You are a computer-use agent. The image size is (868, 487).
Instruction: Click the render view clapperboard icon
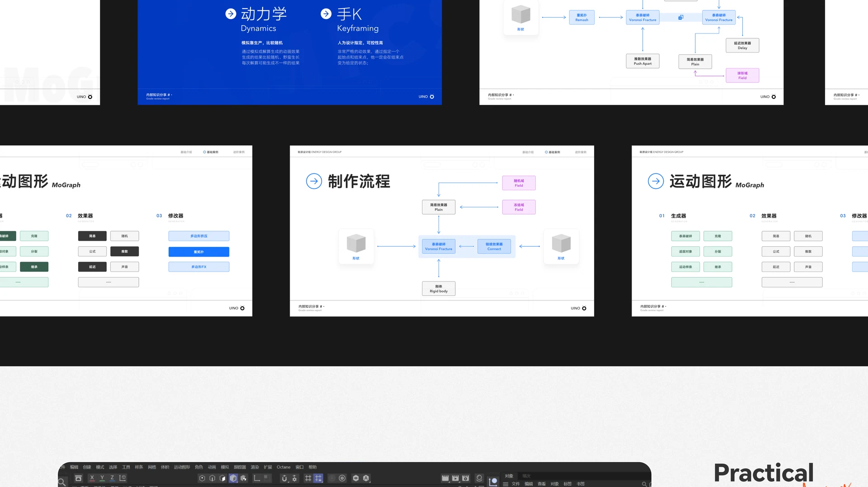(x=445, y=478)
